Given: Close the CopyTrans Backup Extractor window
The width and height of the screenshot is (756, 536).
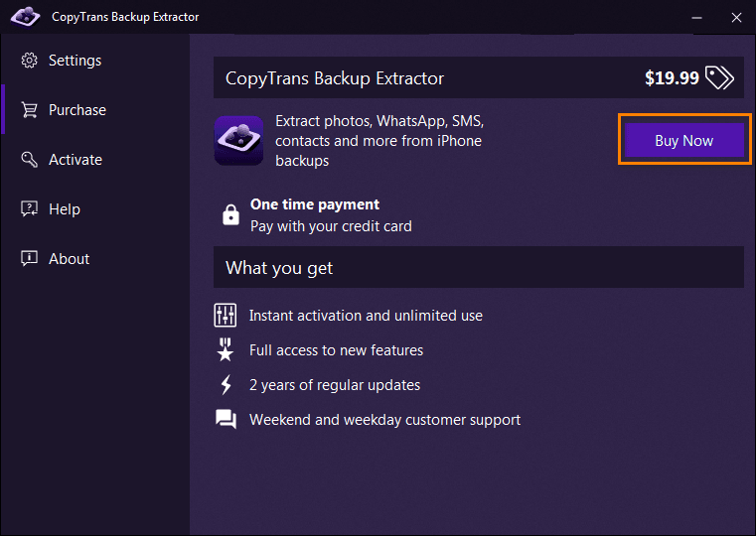Looking at the screenshot, I should point(736,18).
